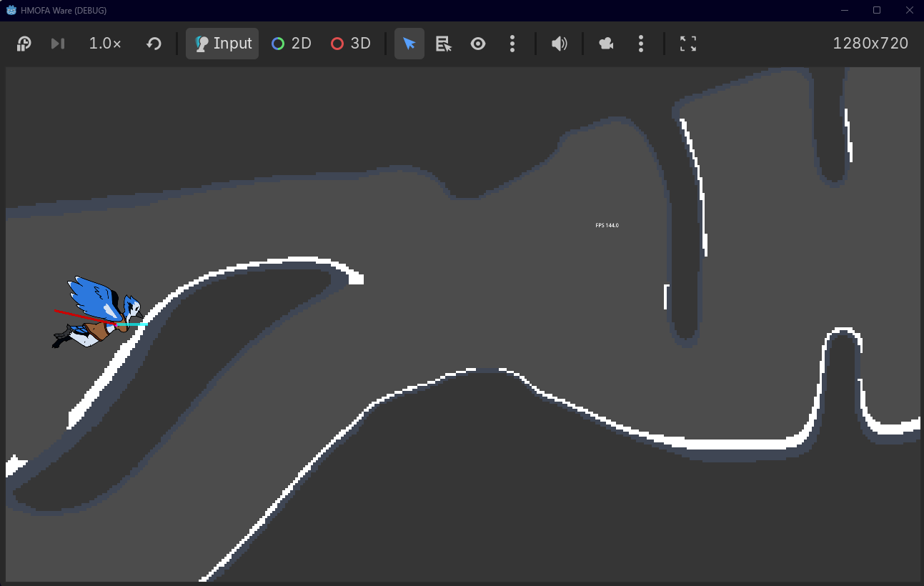Open selection options menu beside the eye icon
The width and height of the screenshot is (924, 586).
[512, 44]
